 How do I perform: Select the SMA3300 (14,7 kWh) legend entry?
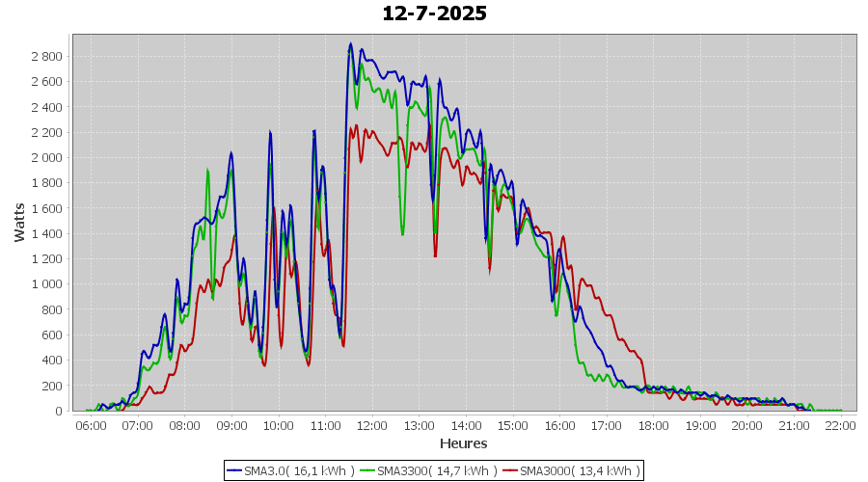click(x=428, y=471)
